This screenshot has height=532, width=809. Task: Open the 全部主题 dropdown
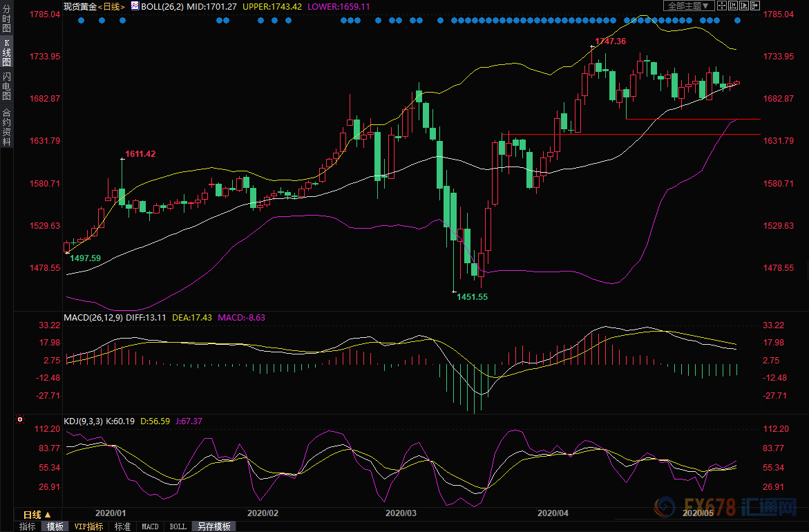pos(687,6)
